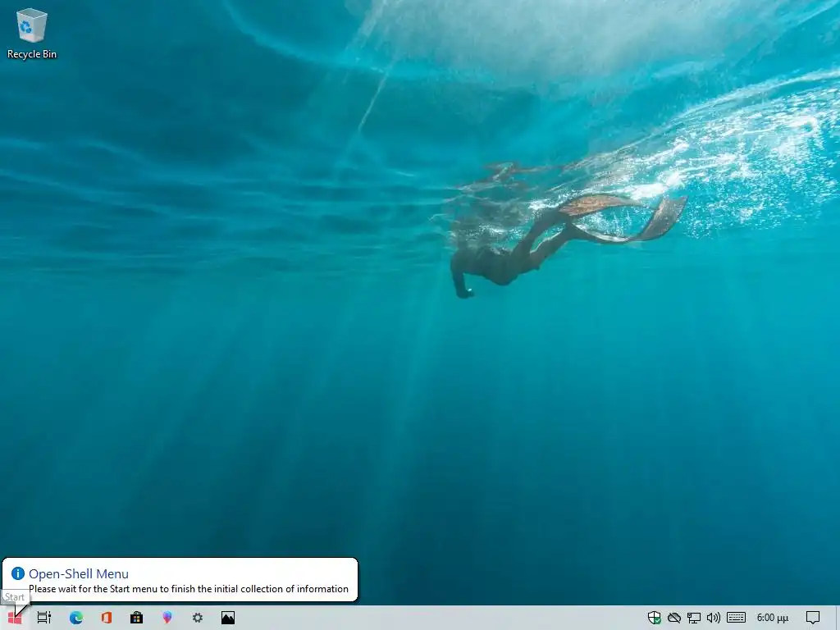Open the volume speaker tray icon
Screen dimensions: 840x630
714,618
